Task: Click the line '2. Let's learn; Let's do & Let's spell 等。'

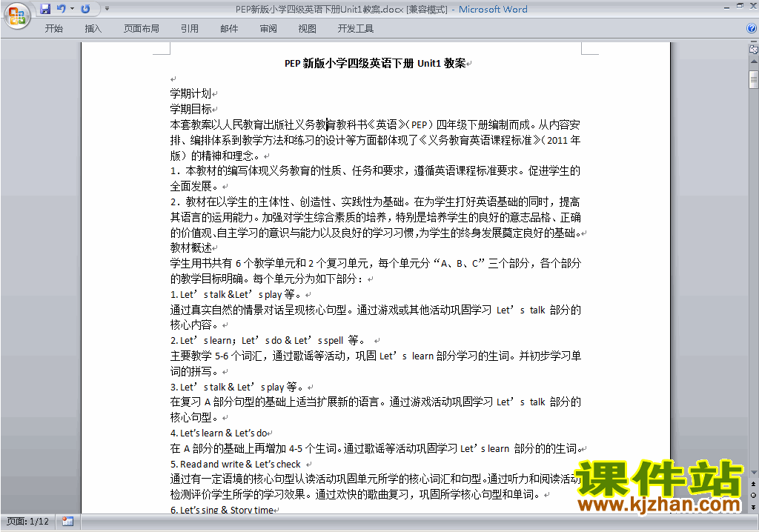Action: pyautogui.click(x=268, y=340)
